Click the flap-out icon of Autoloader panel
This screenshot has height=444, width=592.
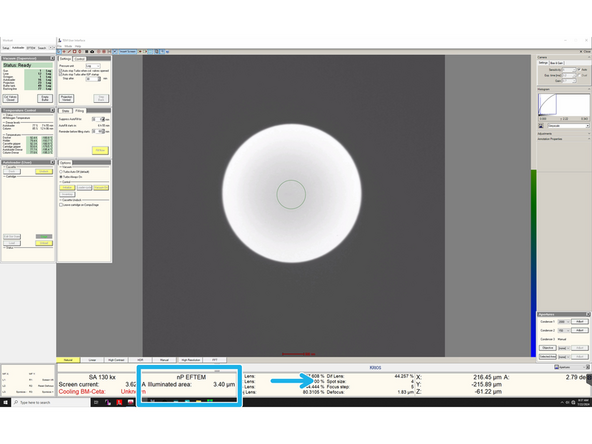coord(52,162)
